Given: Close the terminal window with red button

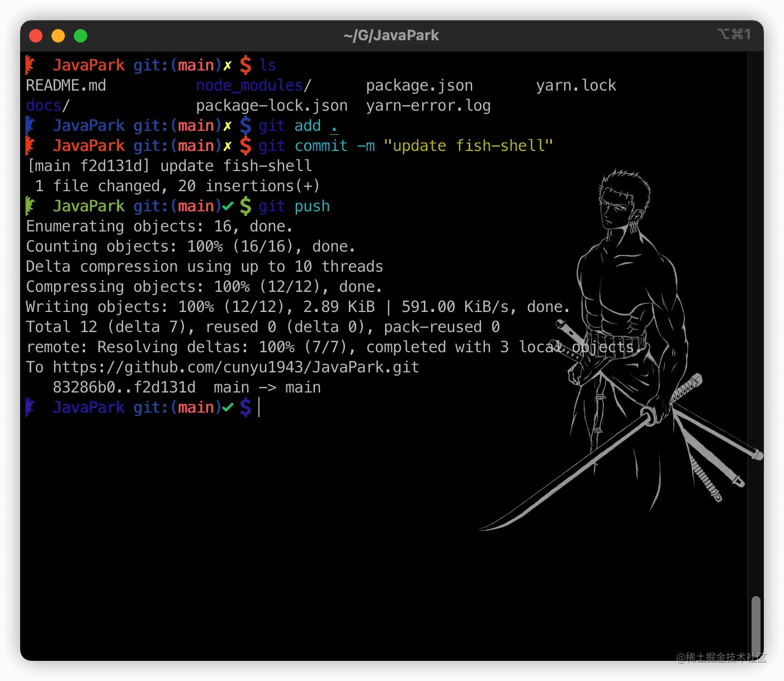Looking at the screenshot, I should (36, 36).
